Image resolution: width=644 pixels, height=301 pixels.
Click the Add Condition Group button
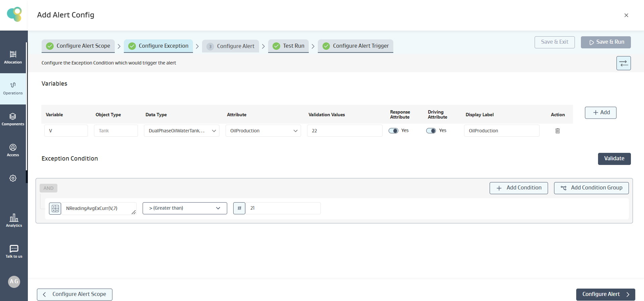(x=591, y=188)
